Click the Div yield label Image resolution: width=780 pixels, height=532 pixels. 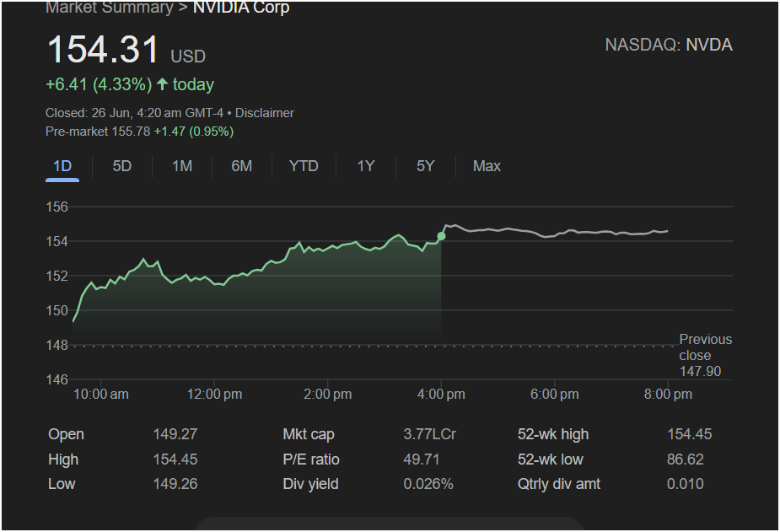coord(310,484)
